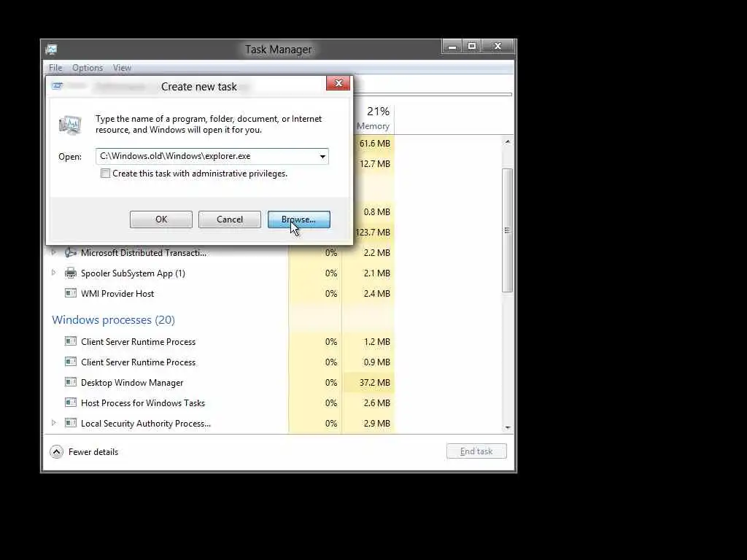The image size is (747, 560).
Task: Select the Desktop Window Manager row
Action: (219, 382)
